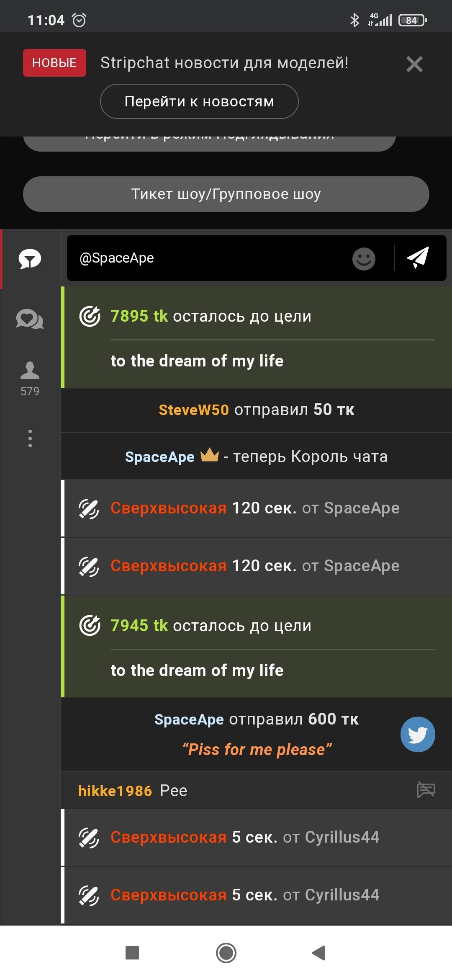The width and height of the screenshot is (452, 980).
Task: Start Тикет шоу/Групповое шоу
Action: [x=226, y=194]
